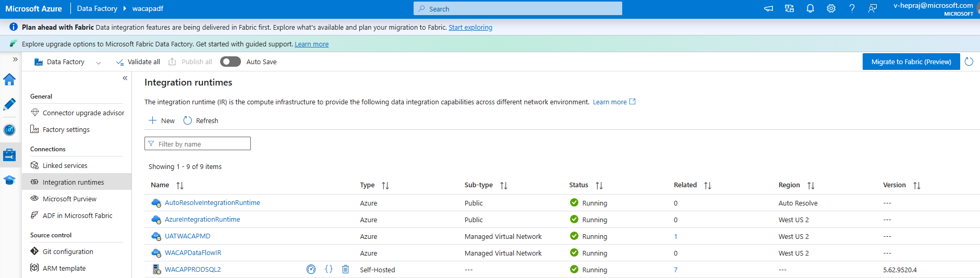
Task: Open Microsoft Purview
Action: tap(63, 199)
